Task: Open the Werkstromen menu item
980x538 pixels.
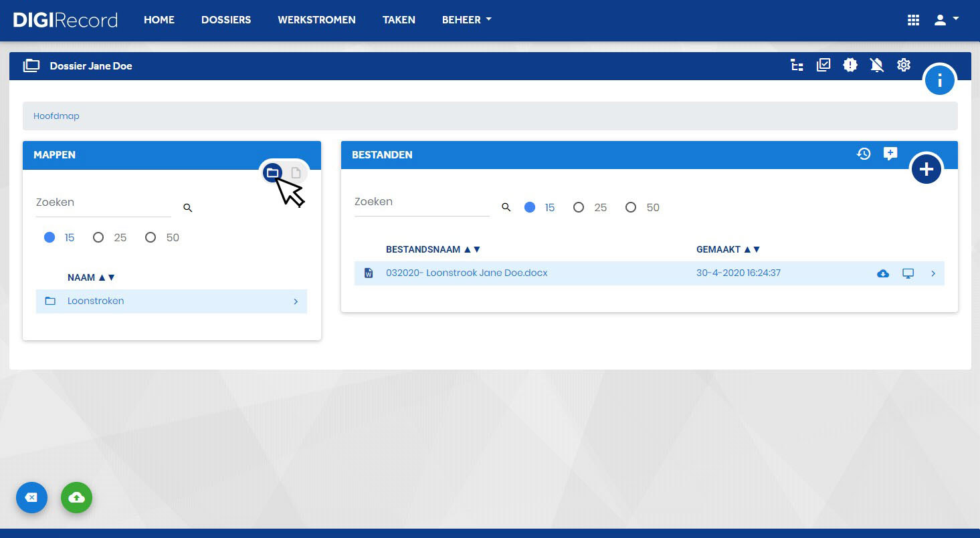Action: pyautogui.click(x=316, y=20)
